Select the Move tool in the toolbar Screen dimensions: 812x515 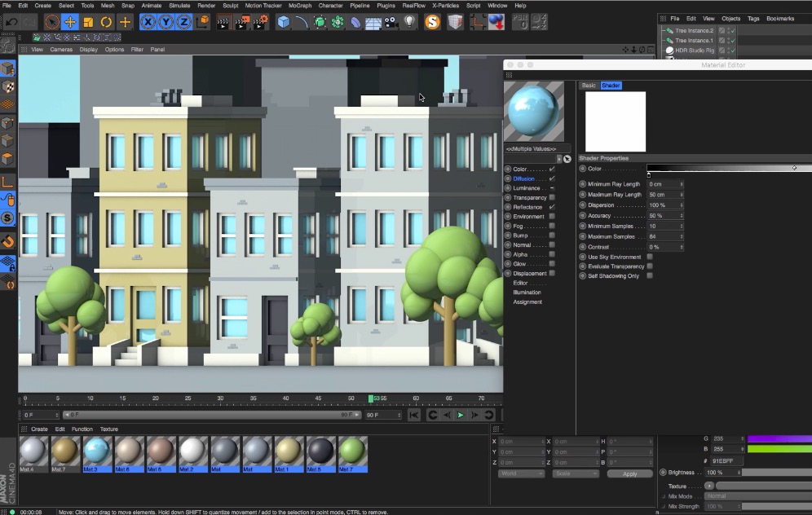click(70, 21)
